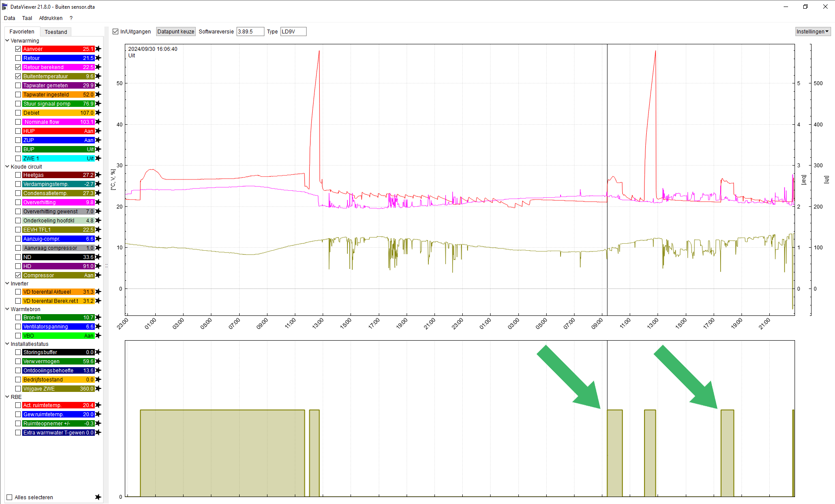The width and height of the screenshot is (835, 504).
Task: Click the star next to Storingsbuffer
Action: coord(98,352)
